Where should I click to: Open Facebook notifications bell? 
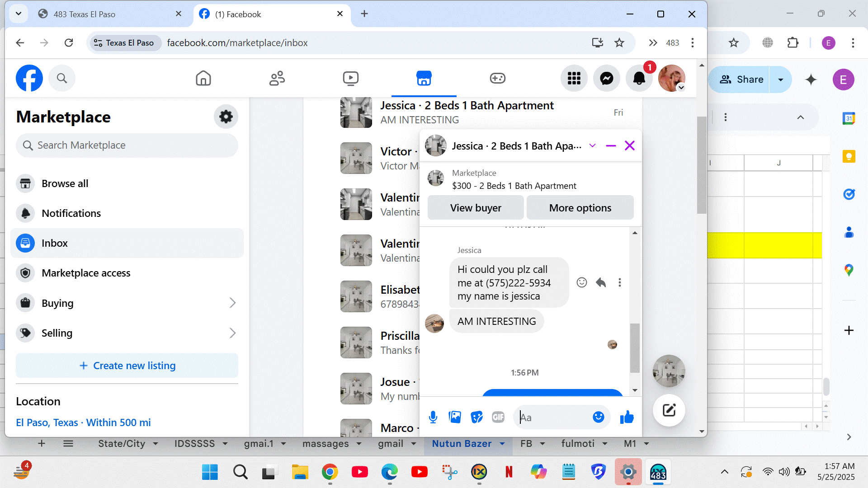click(639, 79)
